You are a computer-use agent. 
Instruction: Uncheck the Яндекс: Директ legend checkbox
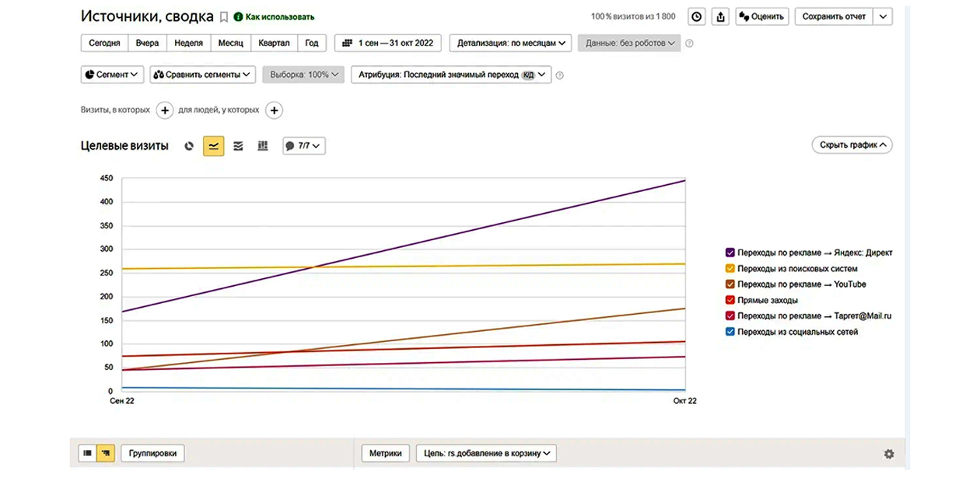pyautogui.click(x=730, y=253)
